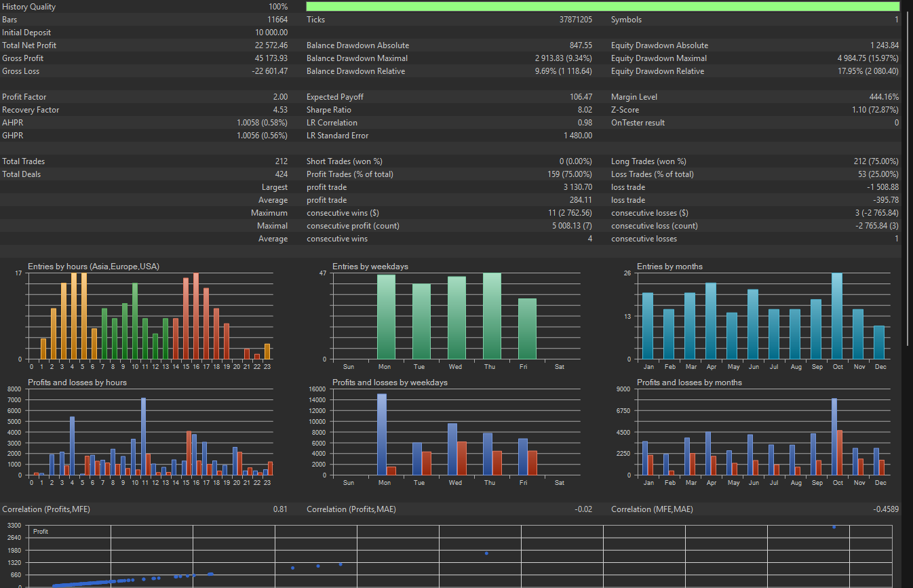Click the highest scatter point near 3300 profit
Image resolution: width=913 pixels, height=588 pixels.
[834, 527]
